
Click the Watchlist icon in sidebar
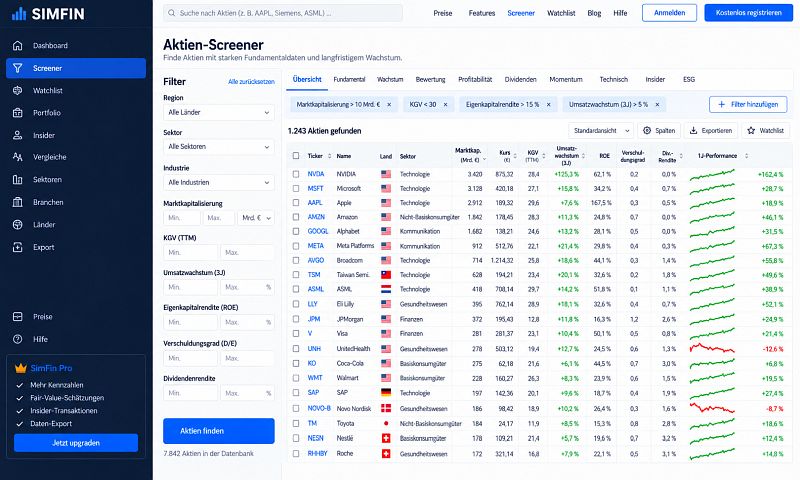(17, 90)
